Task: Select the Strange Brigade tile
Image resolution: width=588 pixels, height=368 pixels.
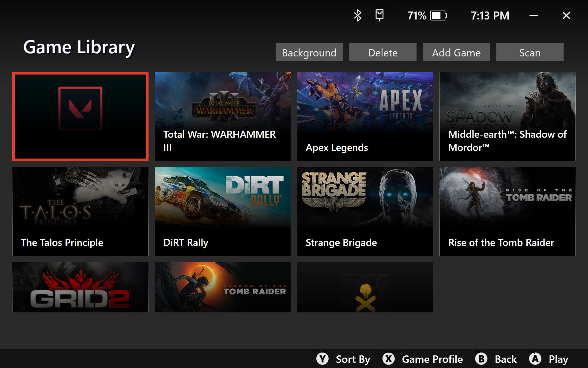Action: tap(365, 212)
